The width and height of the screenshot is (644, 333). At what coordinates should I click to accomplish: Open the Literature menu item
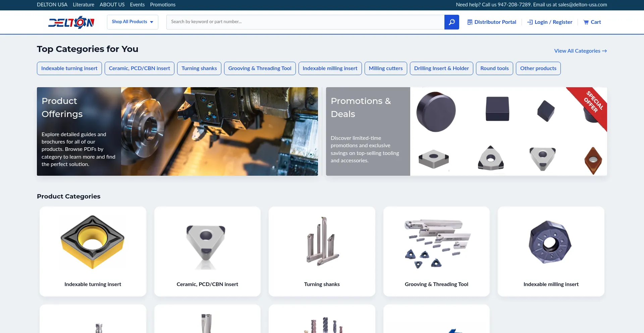tap(84, 5)
